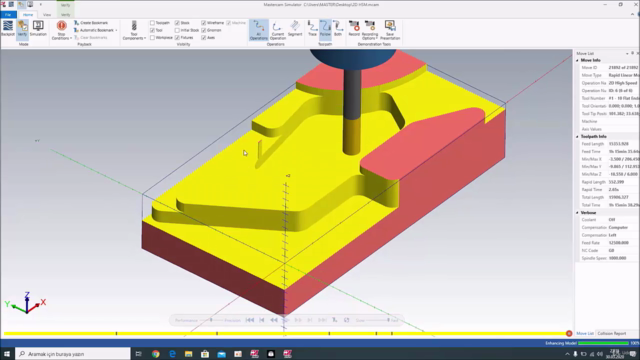Collapse the Toolpath Info section
Viewport: 640px width, 360px height.
[578, 136]
